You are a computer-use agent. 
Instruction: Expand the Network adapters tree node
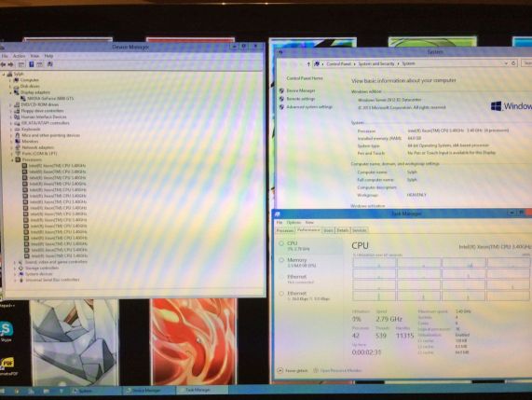[11, 147]
